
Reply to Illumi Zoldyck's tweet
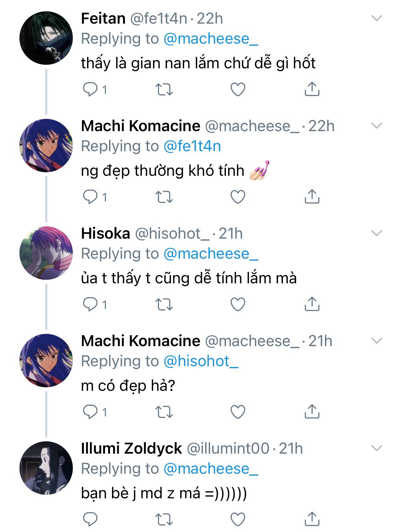click(x=90, y=519)
